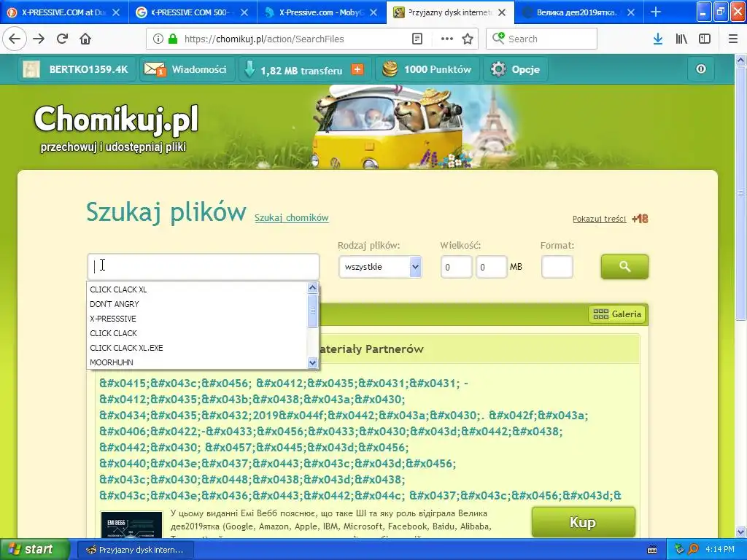Click the magnifier tray icon

[x=693, y=550]
